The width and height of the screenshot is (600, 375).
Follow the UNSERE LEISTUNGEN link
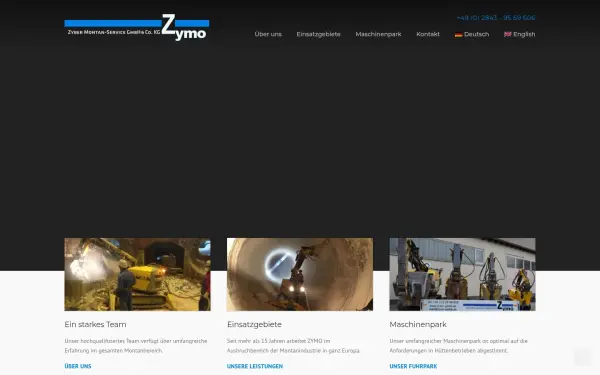[255, 366]
